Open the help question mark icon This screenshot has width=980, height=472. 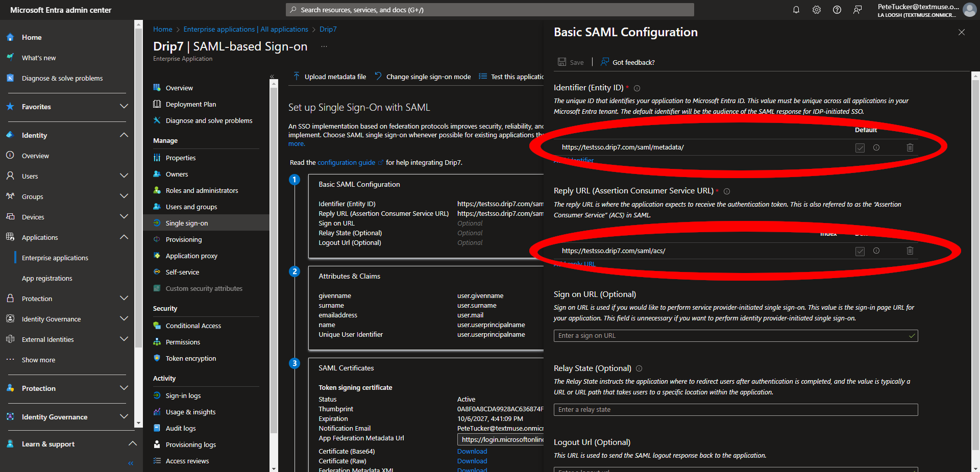(x=837, y=10)
